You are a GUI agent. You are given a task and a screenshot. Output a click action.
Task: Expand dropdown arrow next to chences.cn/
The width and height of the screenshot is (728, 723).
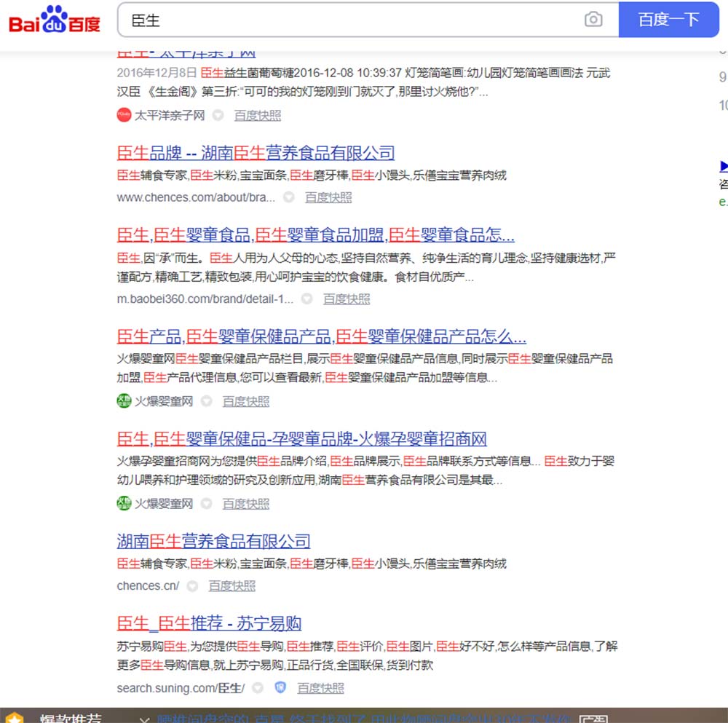192,586
